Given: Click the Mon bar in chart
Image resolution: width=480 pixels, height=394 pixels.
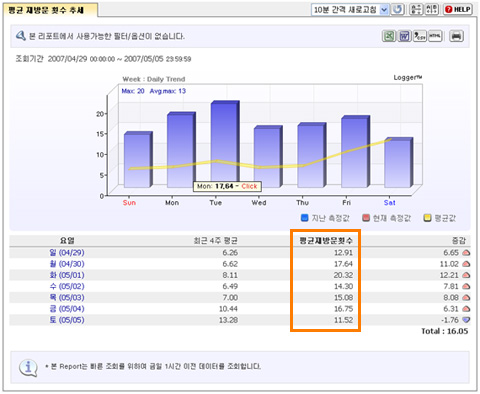Looking at the screenshot, I should [181, 150].
